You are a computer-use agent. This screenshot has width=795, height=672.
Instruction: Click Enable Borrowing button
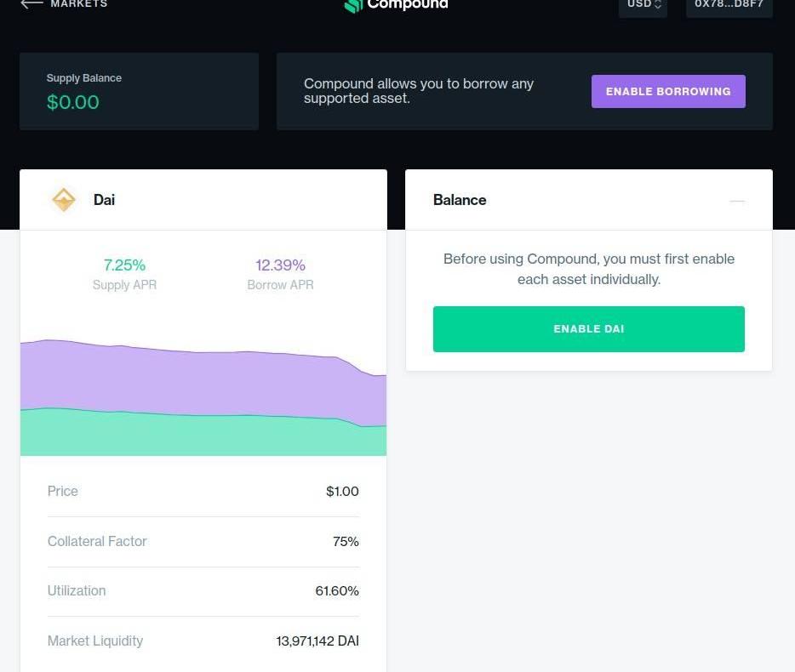[x=668, y=91]
